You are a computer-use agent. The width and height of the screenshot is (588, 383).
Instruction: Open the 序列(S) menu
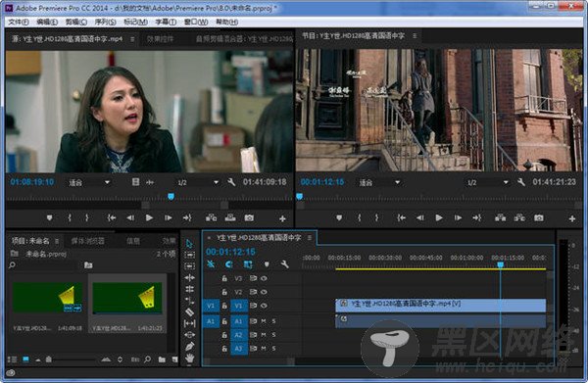click(106, 23)
